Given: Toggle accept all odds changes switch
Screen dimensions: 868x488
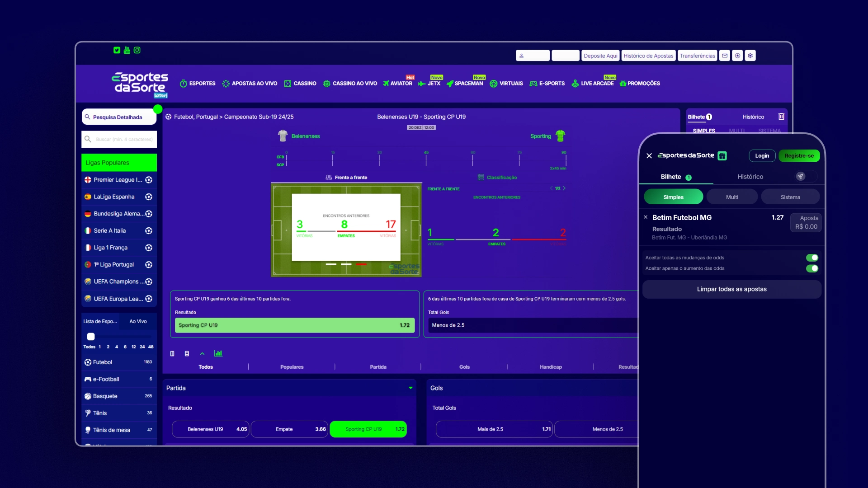Looking at the screenshot, I should click(812, 258).
